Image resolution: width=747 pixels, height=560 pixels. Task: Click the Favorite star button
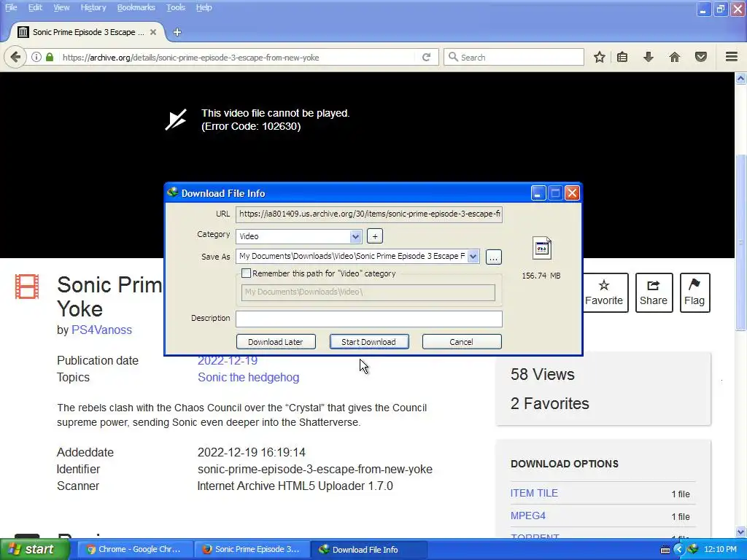coord(603,292)
